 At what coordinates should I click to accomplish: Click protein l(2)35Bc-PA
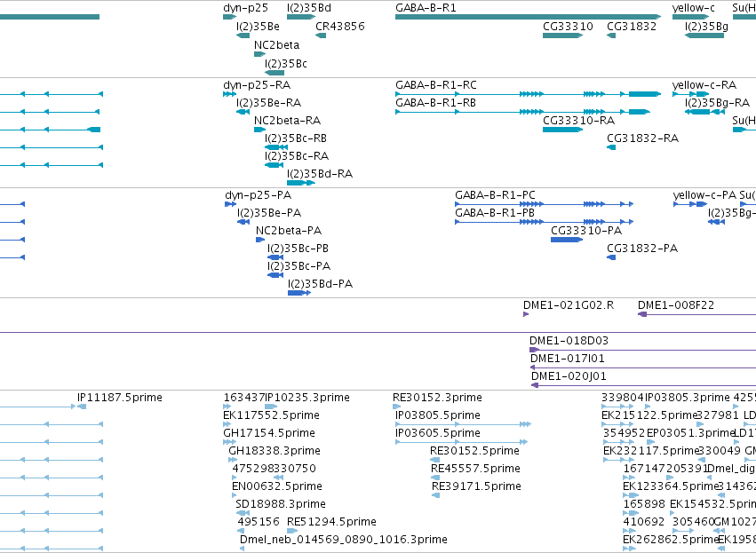[x=298, y=266]
